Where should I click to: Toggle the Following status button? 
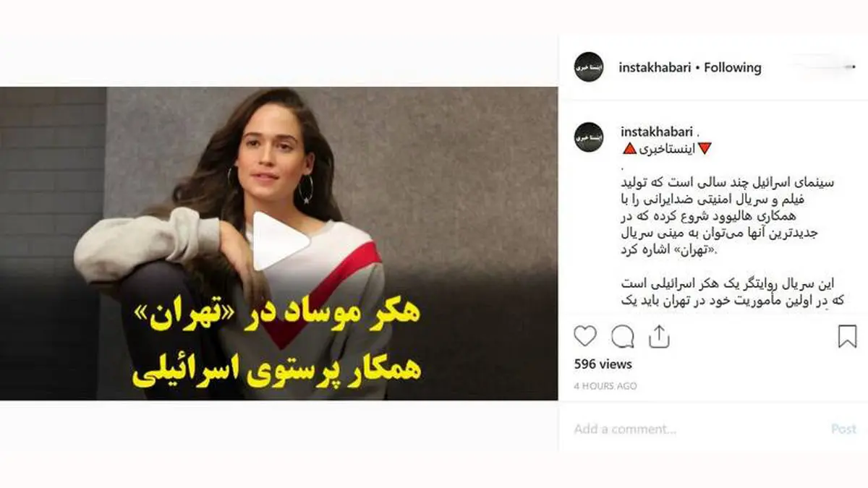click(x=733, y=67)
